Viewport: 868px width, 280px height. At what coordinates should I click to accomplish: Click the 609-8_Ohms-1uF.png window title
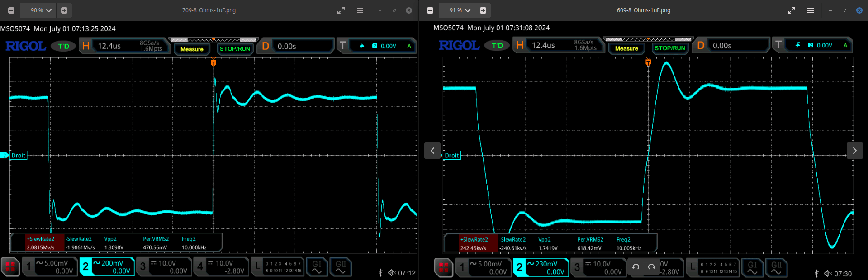pyautogui.click(x=644, y=10)
